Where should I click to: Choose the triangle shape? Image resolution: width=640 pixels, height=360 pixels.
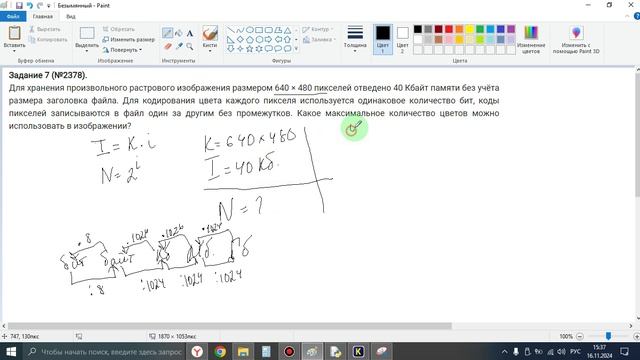[287, 30]
